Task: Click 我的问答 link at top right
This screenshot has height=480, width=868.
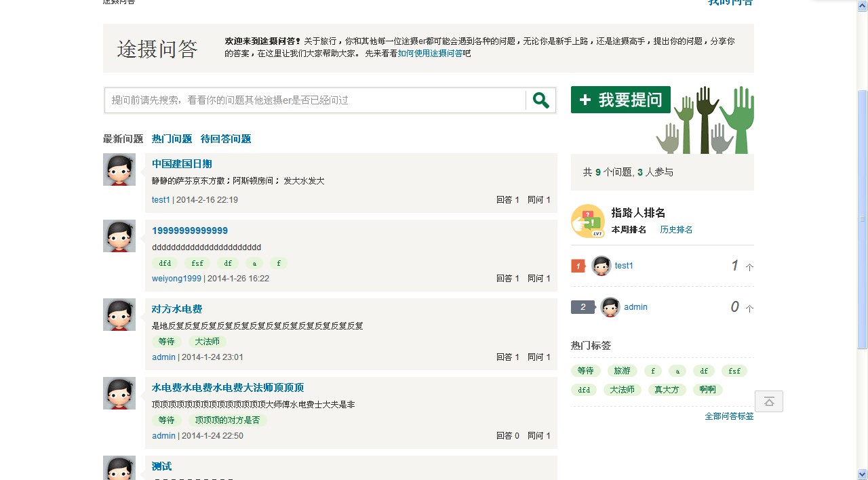Action: (x=730, y=3)
